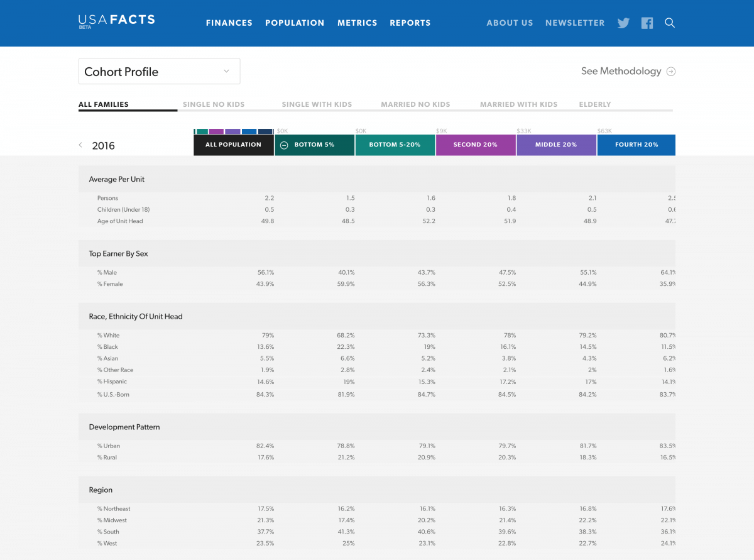Click the 52.5% Female value under Second 20%
The width and height of the screenshot is (754, 560).
(x=507, y=284)
